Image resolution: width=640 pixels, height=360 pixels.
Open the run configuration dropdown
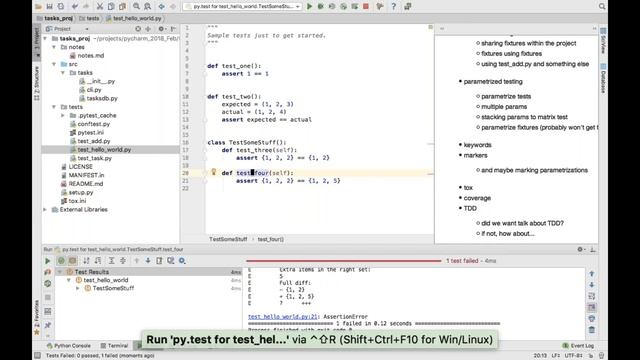click(243, 7)
